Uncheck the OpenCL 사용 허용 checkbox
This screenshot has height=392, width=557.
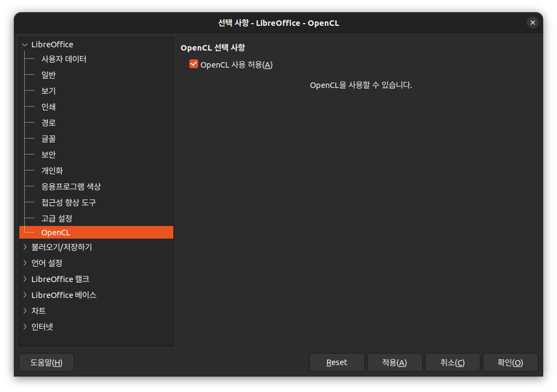coord(194,64)
